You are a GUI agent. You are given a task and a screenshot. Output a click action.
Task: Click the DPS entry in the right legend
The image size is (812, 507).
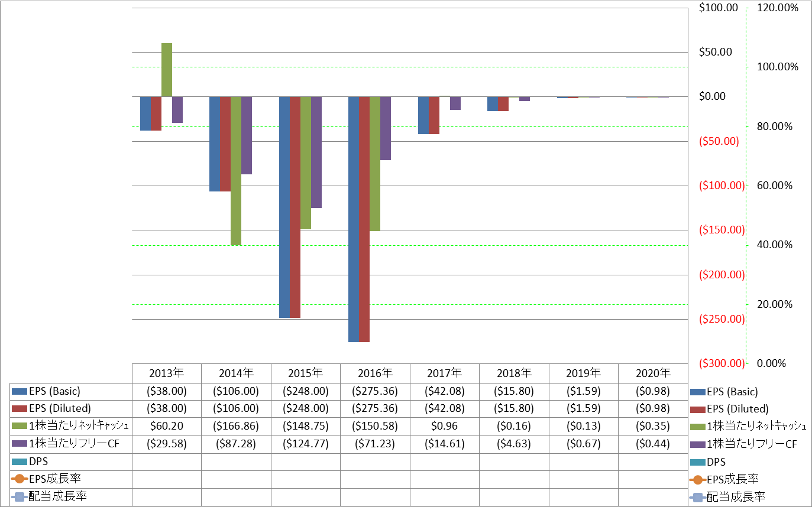pyautogui.click(x=716, y=462)
